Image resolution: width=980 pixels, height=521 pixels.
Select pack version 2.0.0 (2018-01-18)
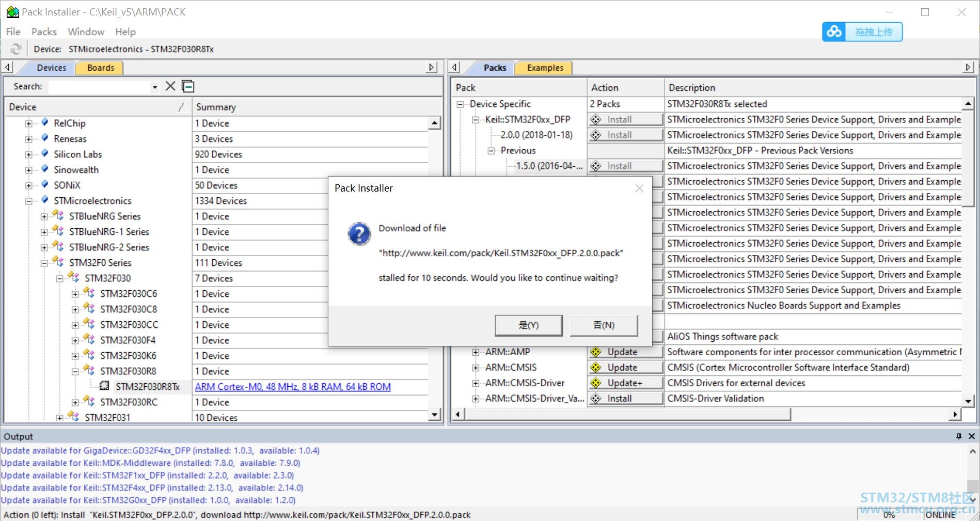536,135
